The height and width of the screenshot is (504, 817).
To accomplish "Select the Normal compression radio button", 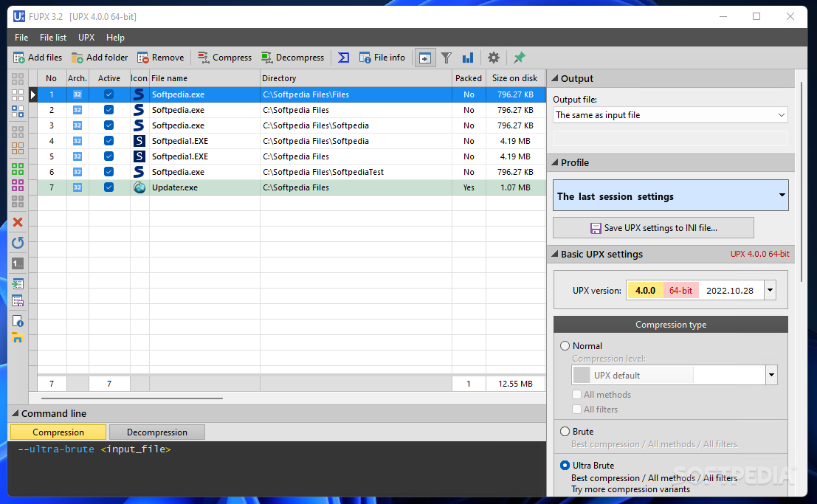I will click(565, 345).
